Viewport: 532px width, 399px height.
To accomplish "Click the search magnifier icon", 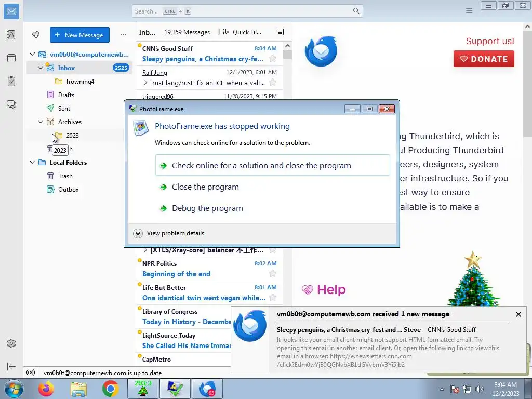I will 356,11.
